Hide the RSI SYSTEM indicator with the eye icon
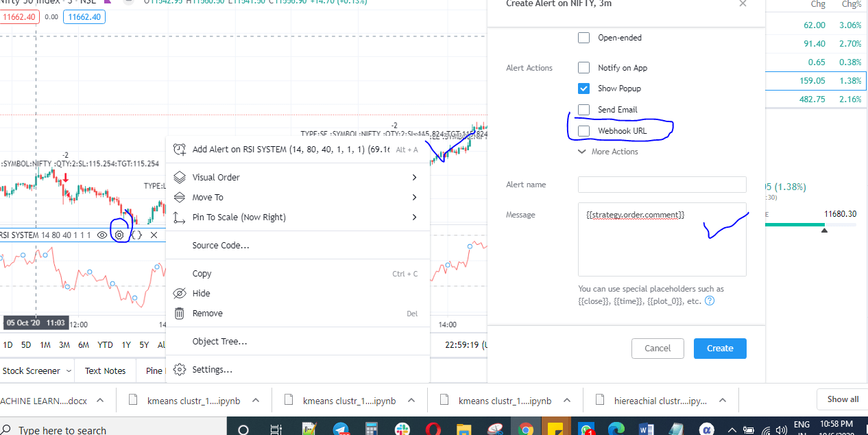 101,235
